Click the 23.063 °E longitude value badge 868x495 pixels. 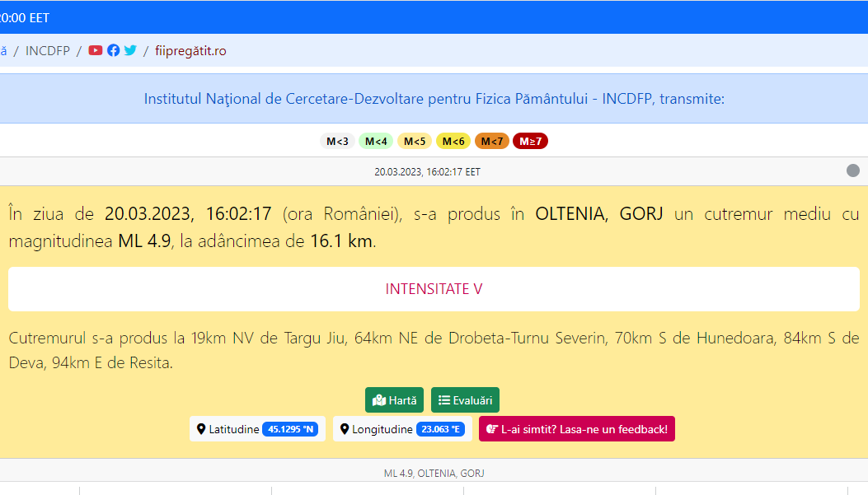[x=441, y=429]
